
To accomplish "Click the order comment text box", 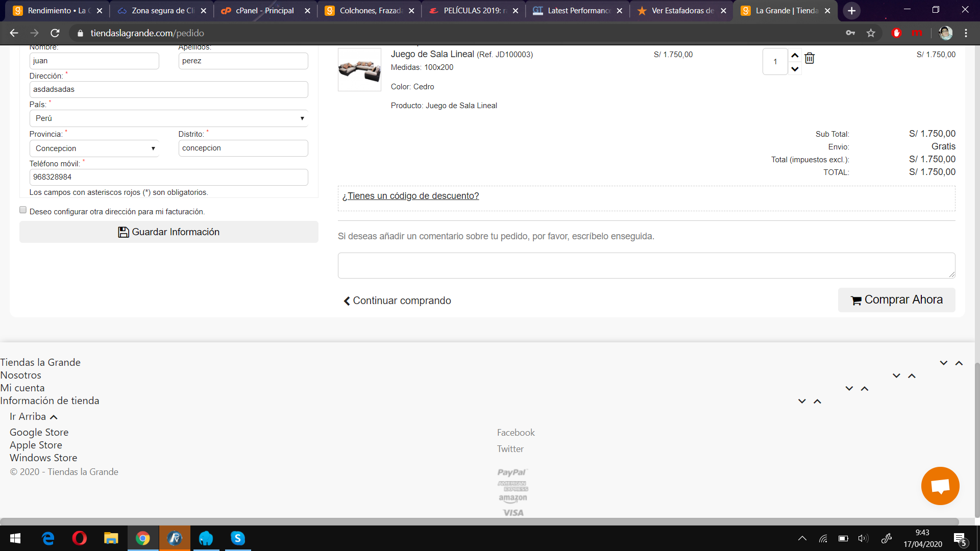I will [x=646, y=265].
